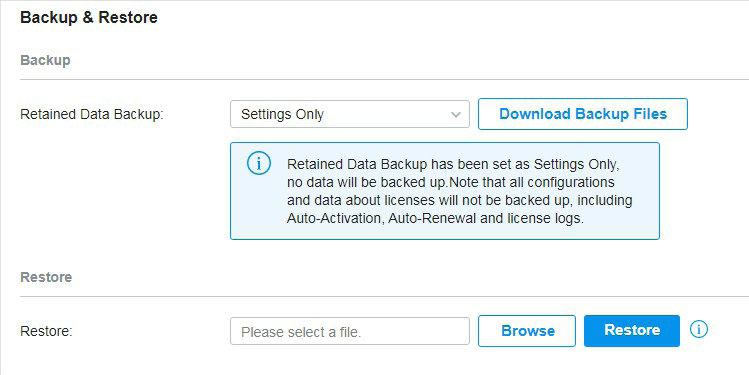
Task: Click the chevron arrow in the Settings Only box
Action: coord(456,115)
